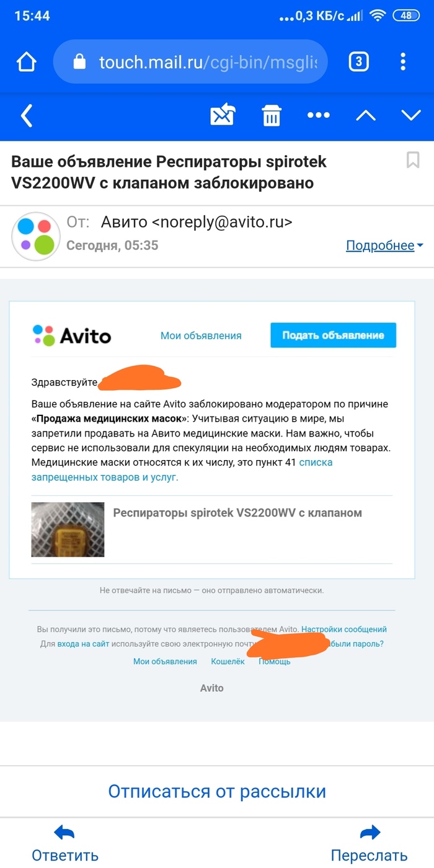Click the Подать объявление button
The image size is (434, 868).
(x=333, y=335)
